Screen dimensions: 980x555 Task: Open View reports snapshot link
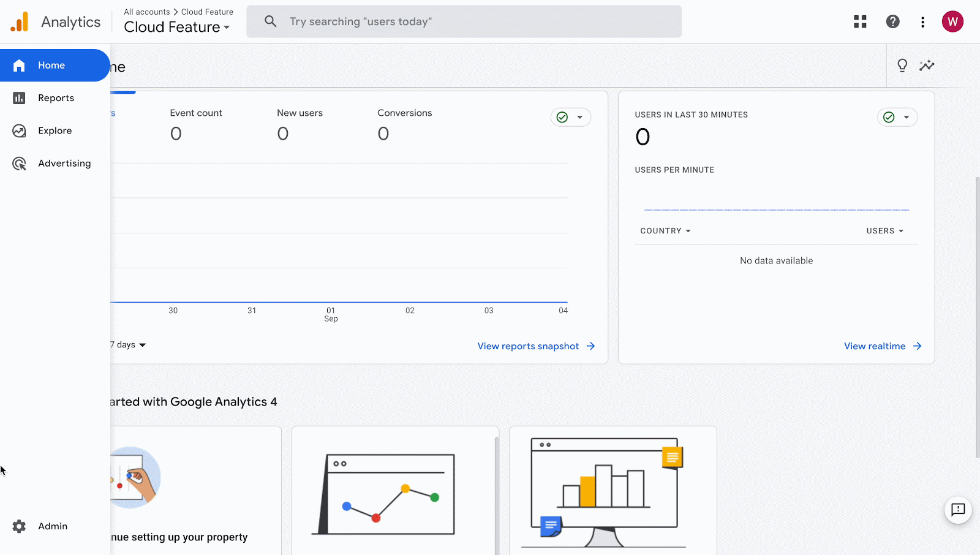tap(536, 346)
